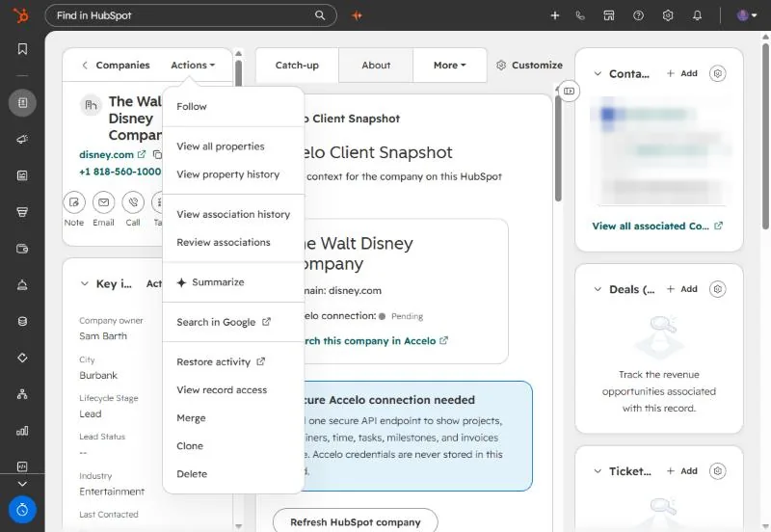Expand the sidebar with the chevron

(22, 484)
